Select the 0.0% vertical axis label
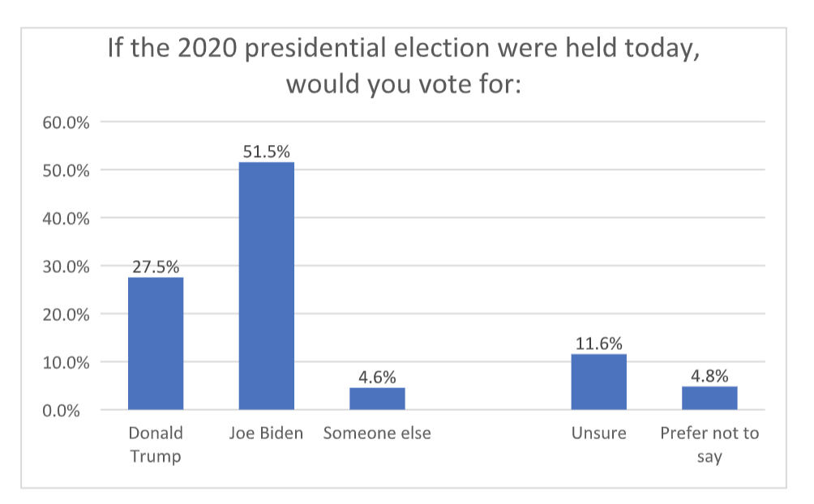 tap(69, 410)
